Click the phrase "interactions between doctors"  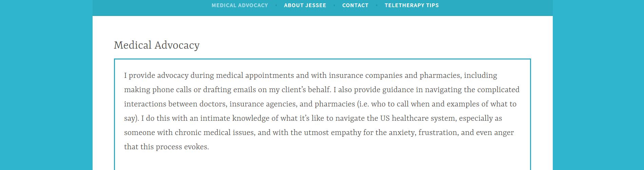pos(175,104)
